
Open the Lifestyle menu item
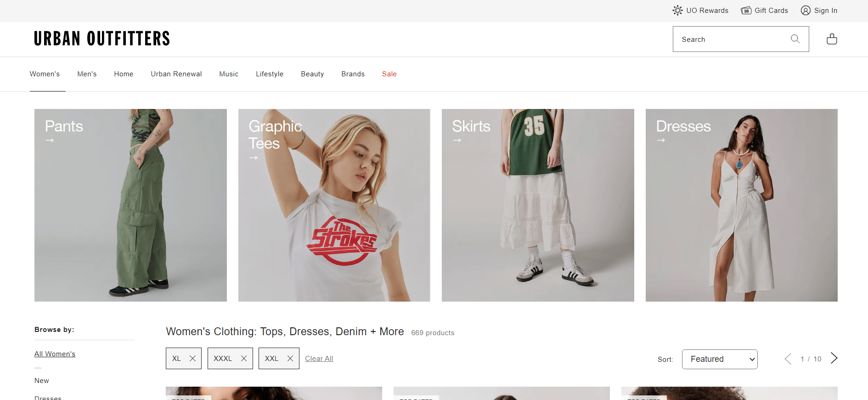pyautogui.click(x=270, y=74)
